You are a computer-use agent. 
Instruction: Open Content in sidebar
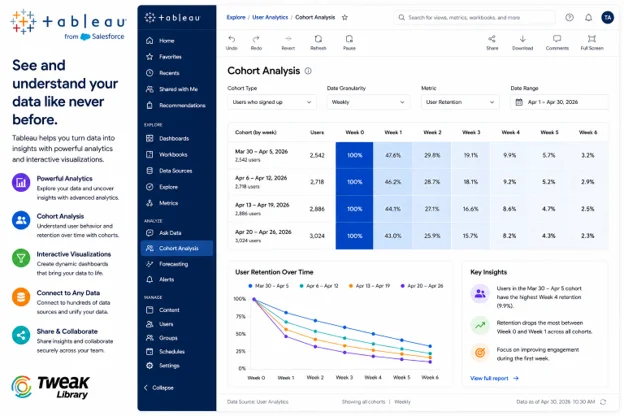(x=177, y=310)
